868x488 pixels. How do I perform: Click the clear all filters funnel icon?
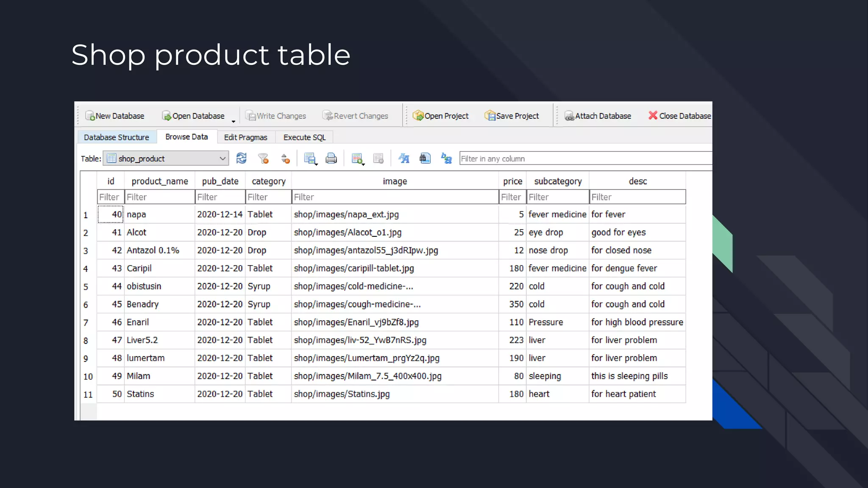263,158
